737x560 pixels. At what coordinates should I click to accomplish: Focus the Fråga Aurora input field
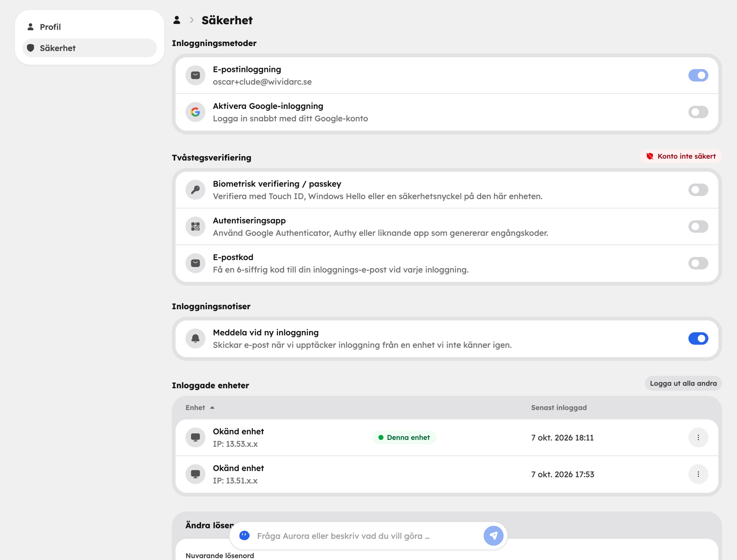367,536
